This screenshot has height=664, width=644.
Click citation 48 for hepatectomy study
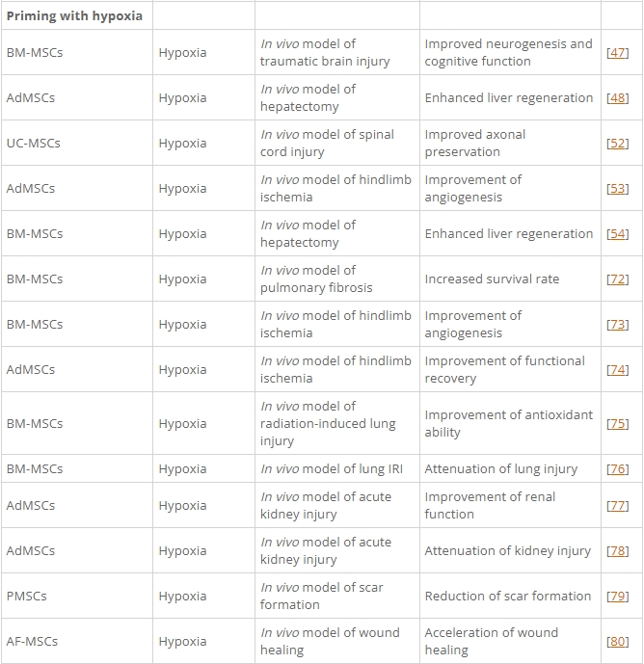pos(617,97)
